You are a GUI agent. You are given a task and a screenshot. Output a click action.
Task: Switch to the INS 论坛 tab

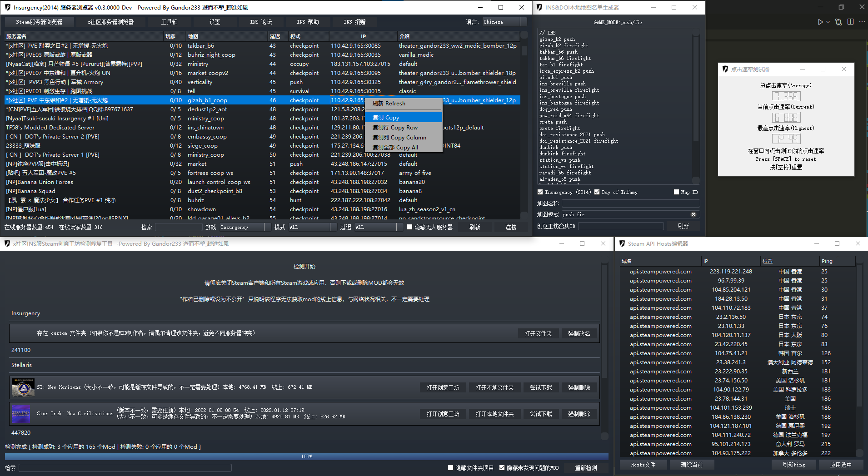pos(261,22)
